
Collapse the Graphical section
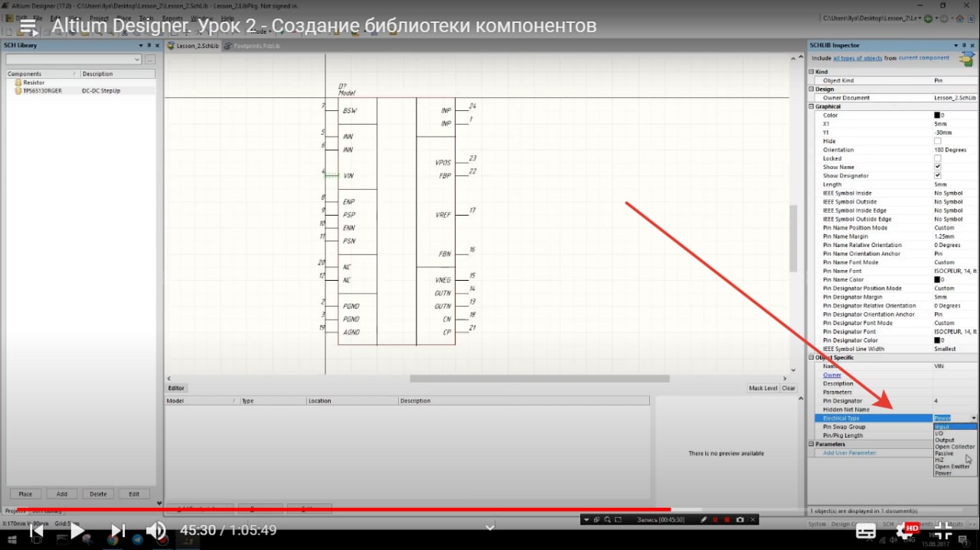(812, 106)
